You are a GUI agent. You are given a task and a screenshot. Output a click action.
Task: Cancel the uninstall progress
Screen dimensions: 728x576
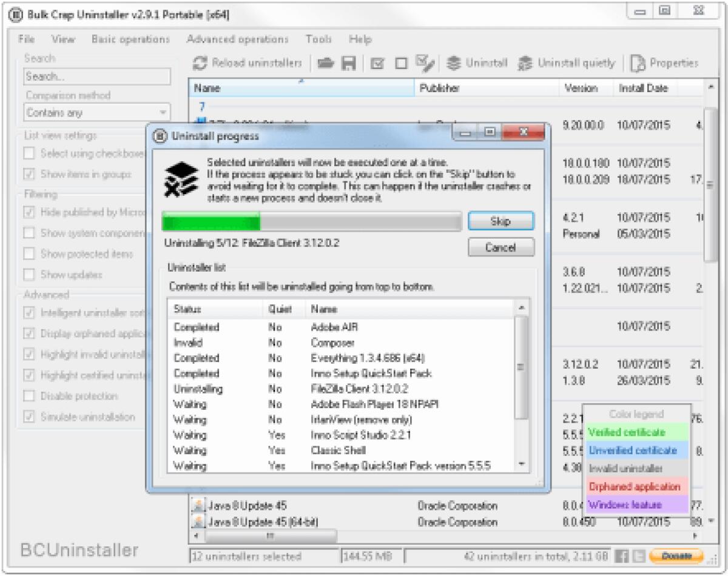(501, 247)
